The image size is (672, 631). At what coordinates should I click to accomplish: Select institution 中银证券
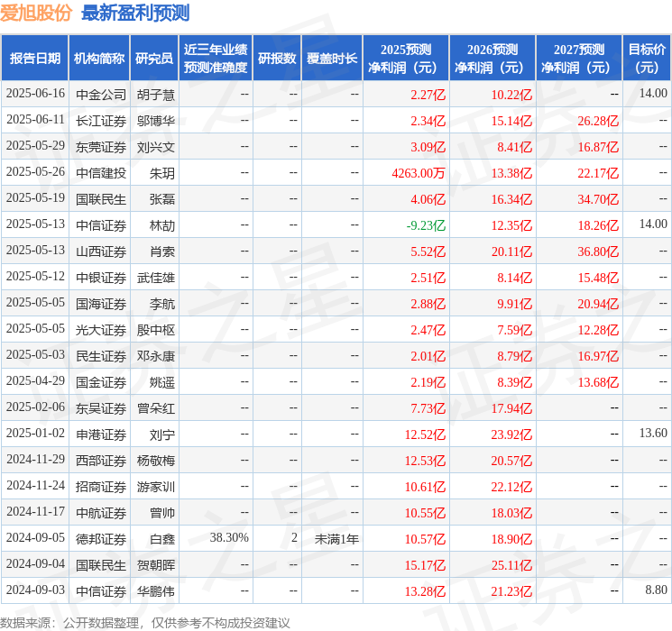pyautogui.click(x=101, y=278)
